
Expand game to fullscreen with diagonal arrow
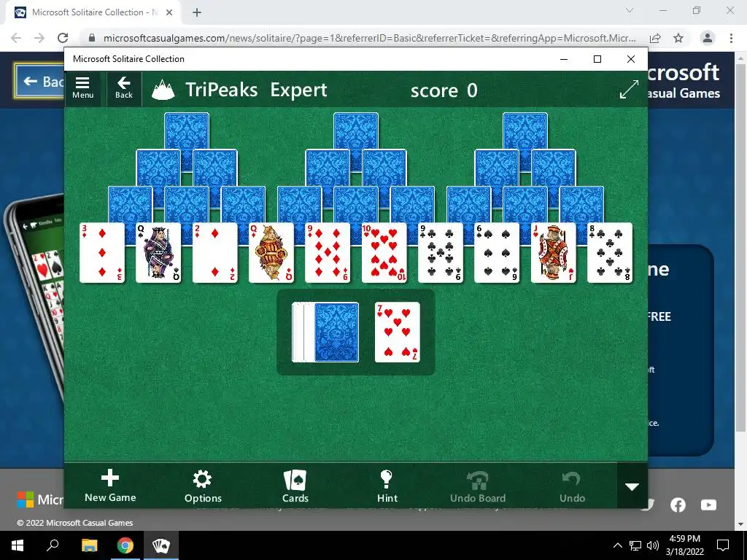(x=629, y=90)
